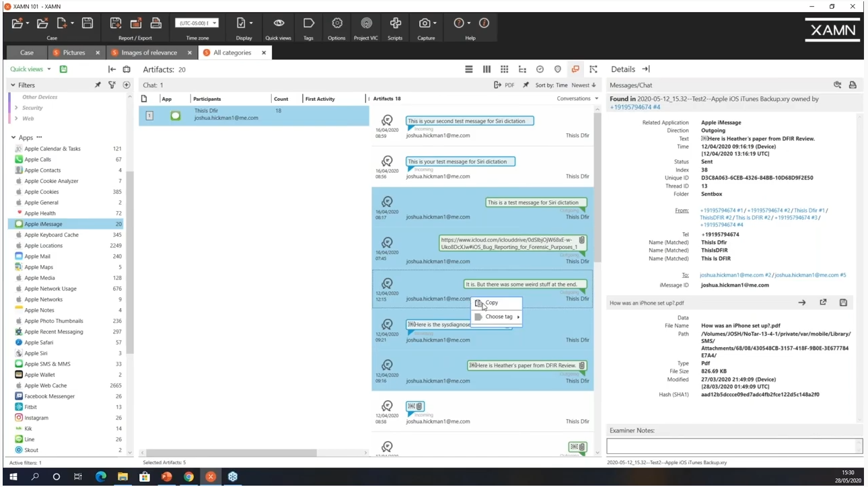Image resolution: width=868 pixels, height=487 pixels.
Task: Click in the Examiner Notes field
Action: point(733,445)
